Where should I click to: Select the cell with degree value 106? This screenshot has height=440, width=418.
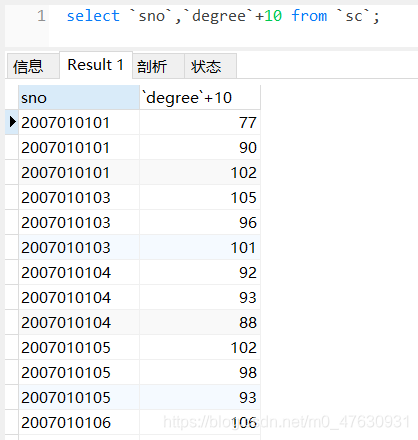coord(200,422)
